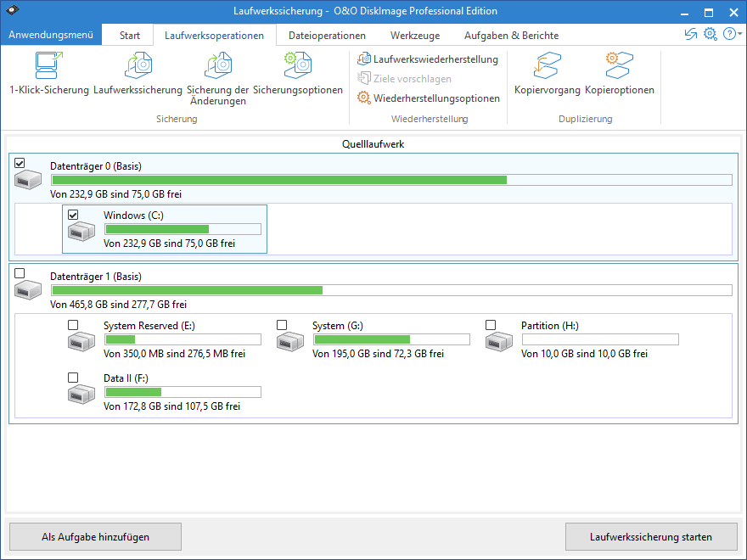Open settings via the gear icon

pos(710,34)
